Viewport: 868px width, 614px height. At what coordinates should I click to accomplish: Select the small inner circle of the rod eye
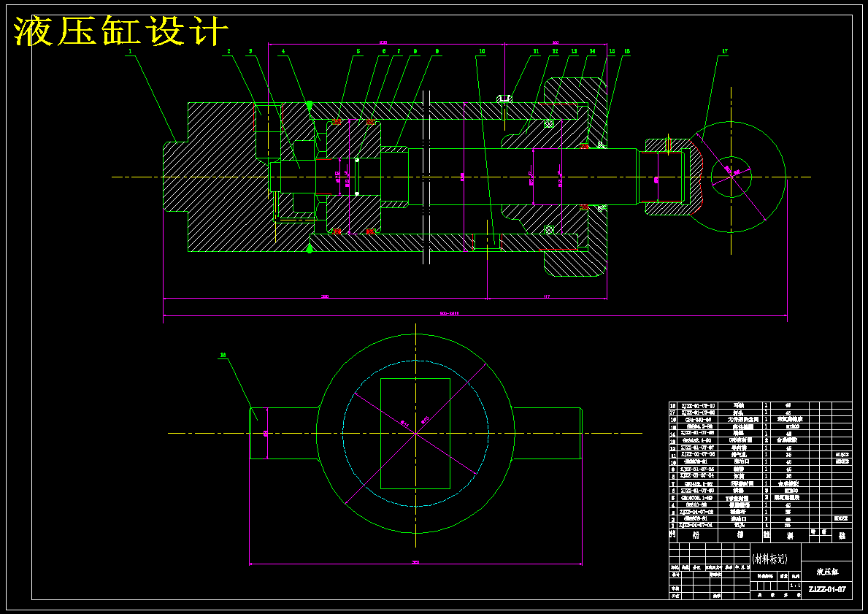(731, 177)
